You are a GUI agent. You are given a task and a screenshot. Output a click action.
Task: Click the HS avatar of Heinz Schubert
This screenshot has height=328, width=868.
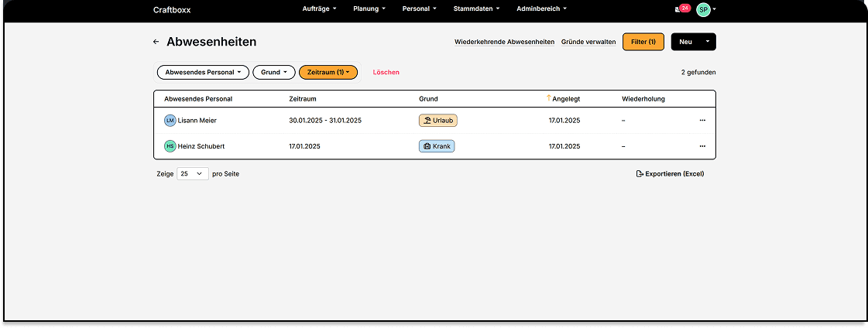click(170, 146)
